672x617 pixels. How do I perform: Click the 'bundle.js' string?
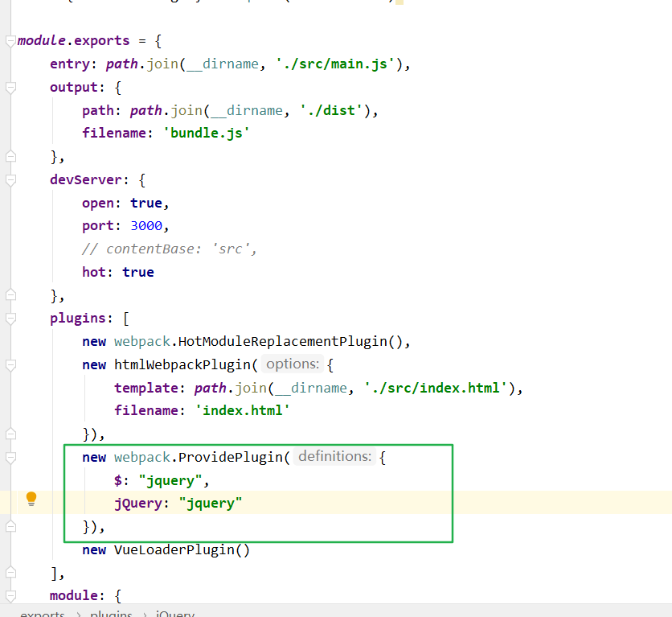pos(206,134)
